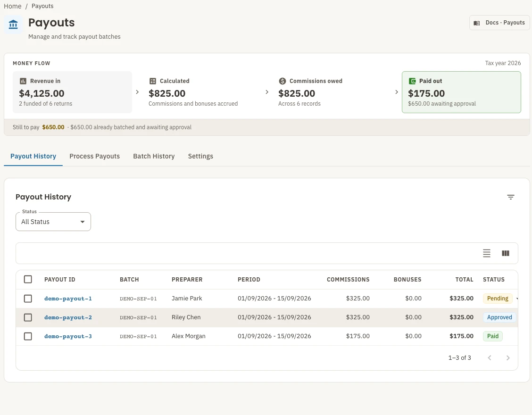
Task: Click the chevron after Calculated card
Action: click(x=266, y=92)
